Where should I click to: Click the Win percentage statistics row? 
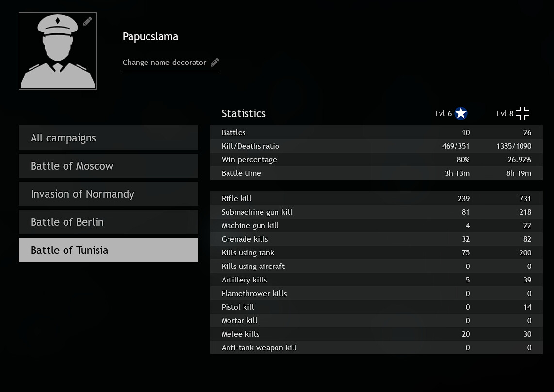pyautogui.click(x=376, y=159)
